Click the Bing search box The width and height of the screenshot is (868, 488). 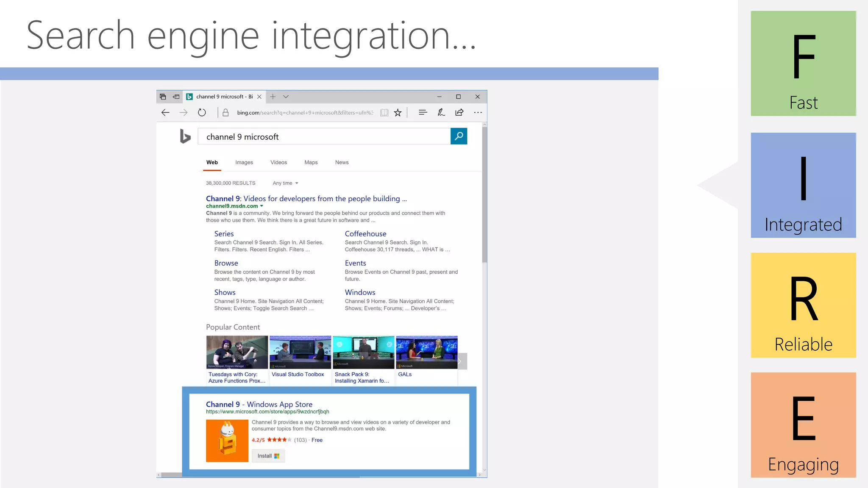tap(324, 136)
